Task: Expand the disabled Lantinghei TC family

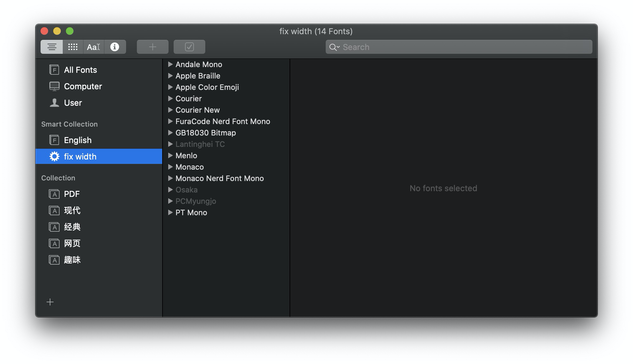Action: point(170,144)
